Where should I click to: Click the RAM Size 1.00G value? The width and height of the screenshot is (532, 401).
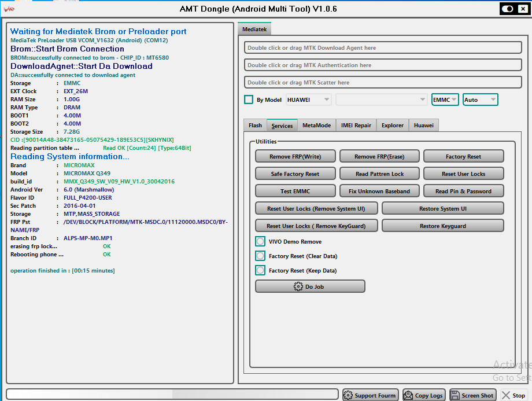72,99
